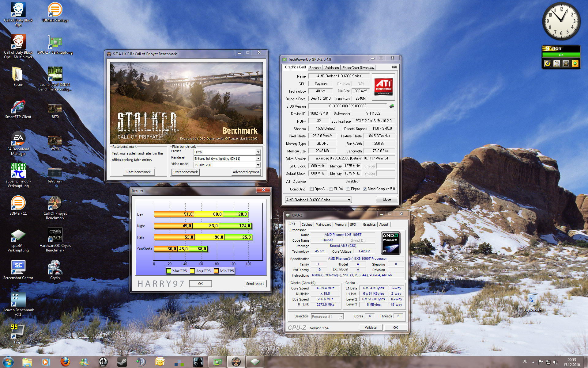Image resolution: width=588 pixels, height=368 pixels.
Task: Open 3DMark 11 desktop icon
Action: tap(18, 205)
